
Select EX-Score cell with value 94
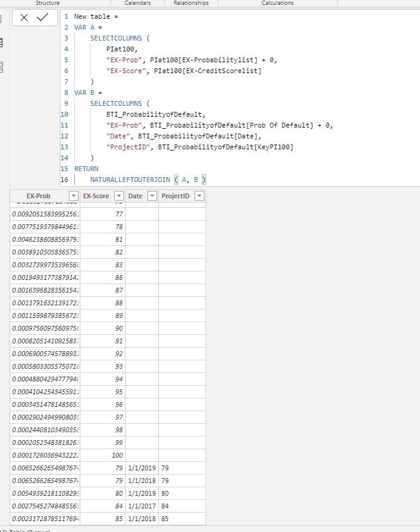(103, 379)
